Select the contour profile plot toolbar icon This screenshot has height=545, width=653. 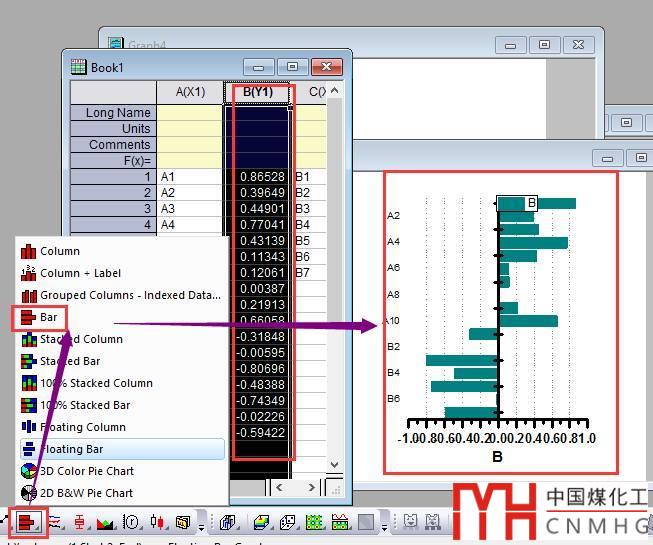(x=340, y=522)
